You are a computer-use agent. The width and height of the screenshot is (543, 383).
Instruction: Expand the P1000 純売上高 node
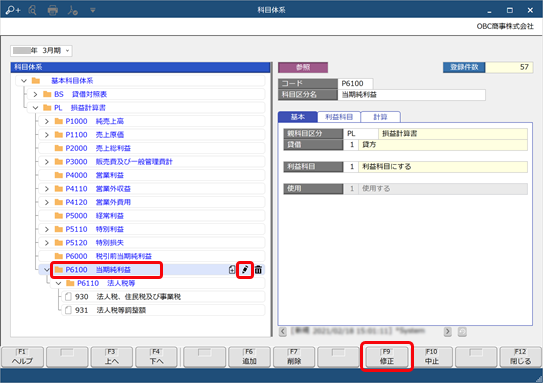pos(47,121)
